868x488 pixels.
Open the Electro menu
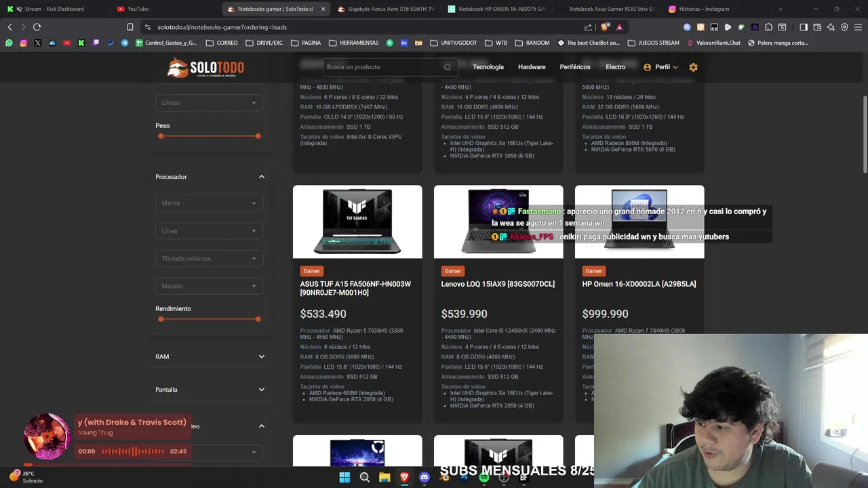tap(616, 67)
